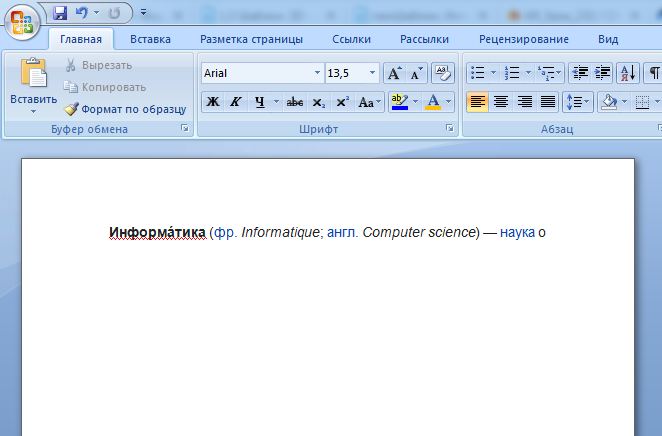Open the font color dropdown arrow
Image resolution: width=662 pixels, height=436 pixels.
(x=448, y=102)
